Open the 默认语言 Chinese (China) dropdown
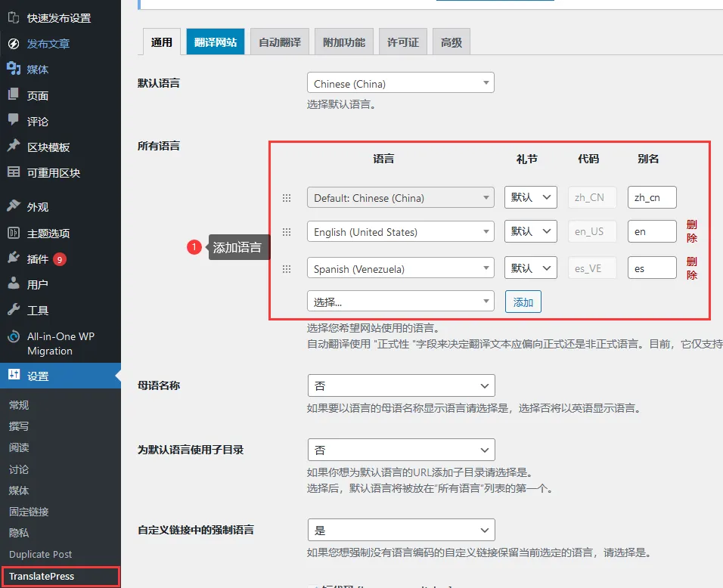723x588 pixels. [400, 83]
